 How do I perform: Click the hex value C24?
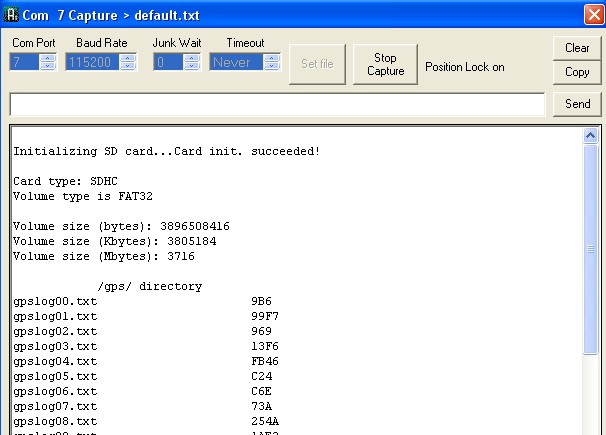(x=261, y=376)
